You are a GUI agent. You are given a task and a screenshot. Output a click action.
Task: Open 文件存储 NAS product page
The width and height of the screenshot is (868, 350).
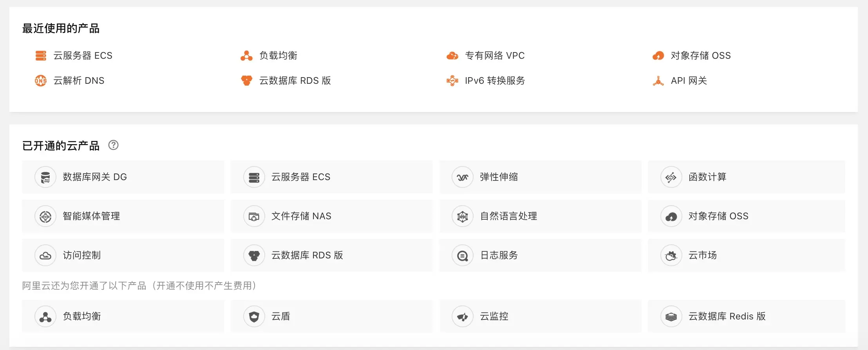[x=301, y=216]
